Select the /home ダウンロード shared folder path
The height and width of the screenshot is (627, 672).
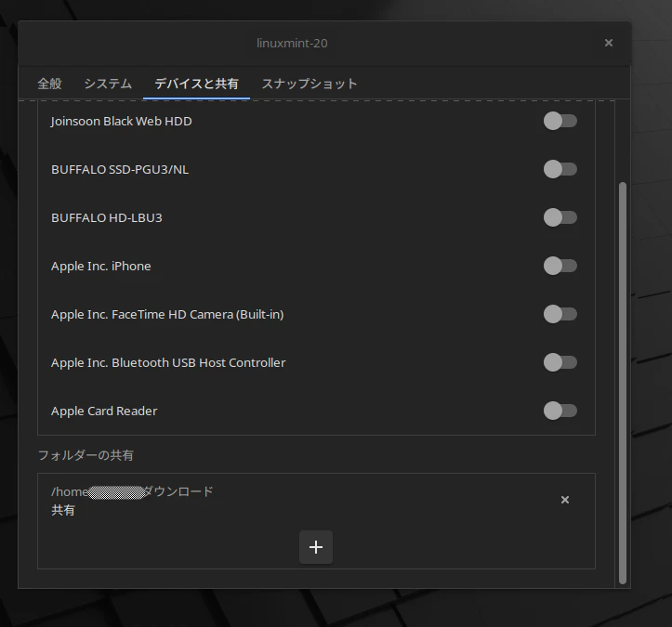[132, 491]
